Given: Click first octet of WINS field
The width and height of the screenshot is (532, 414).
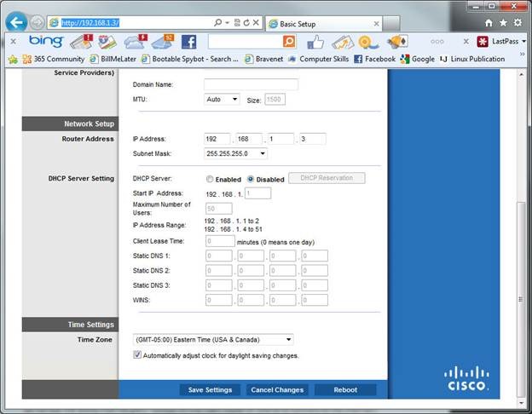Looking at the screenshot, I should (x=219, y=300).
